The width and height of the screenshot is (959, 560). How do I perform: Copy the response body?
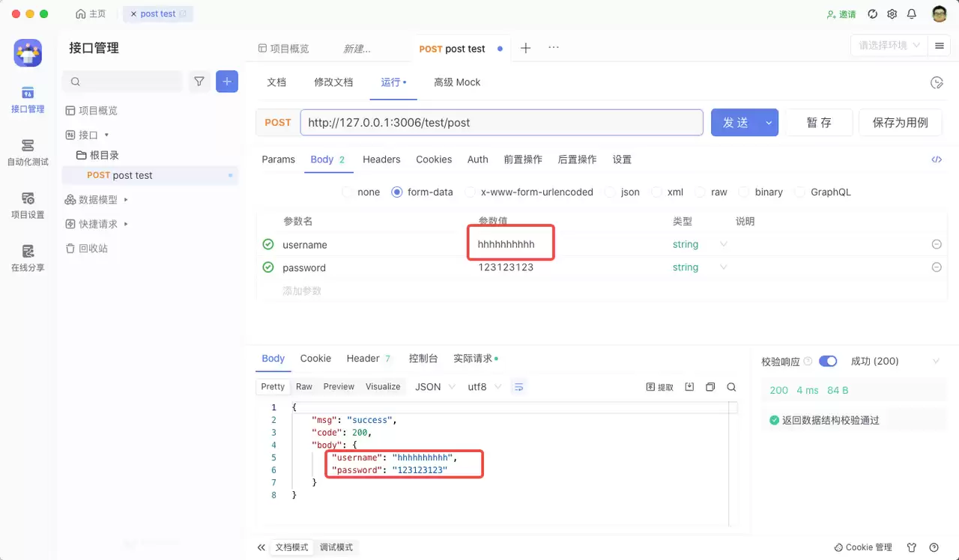click(x=710, y=387)
